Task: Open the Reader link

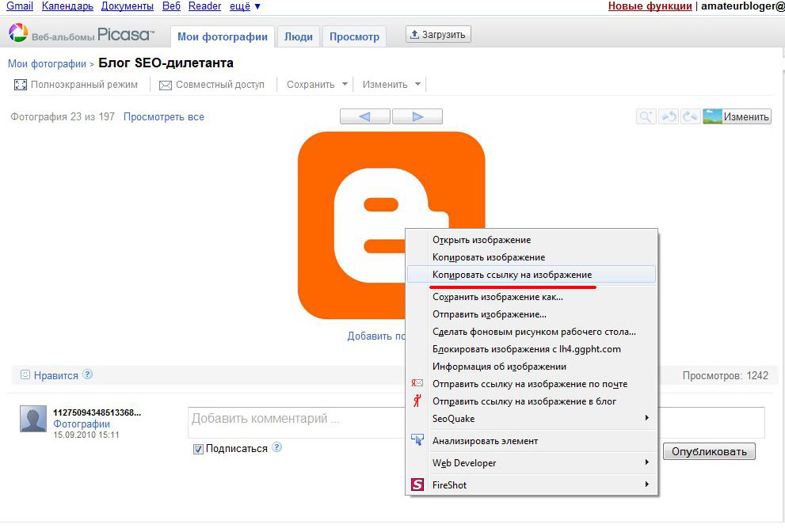Action: tap(204, 6)
